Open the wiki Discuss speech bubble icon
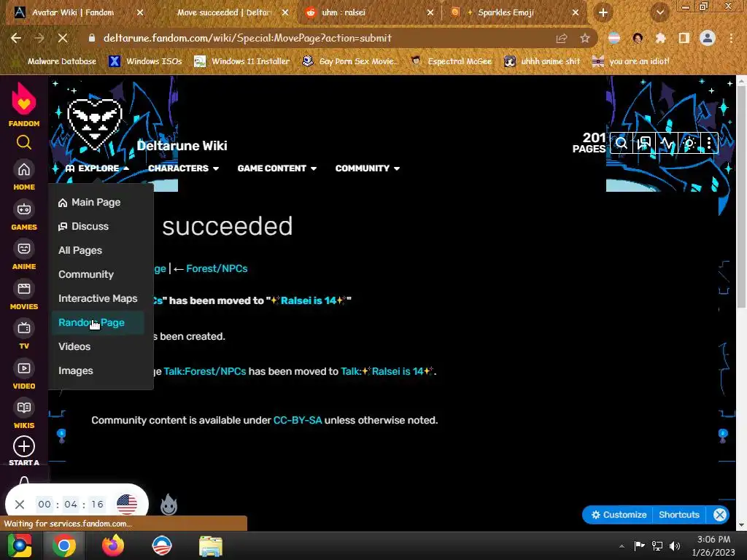Image resolution: width=747 pixels, height=560 pixels. pyautogui.click(x=643, y=143)
